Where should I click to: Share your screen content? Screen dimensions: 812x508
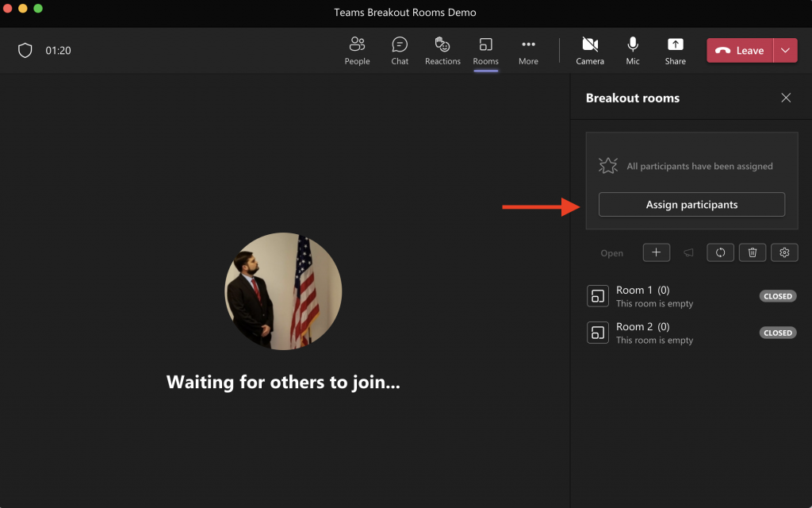pyautogui.click(x=675, y=51)
